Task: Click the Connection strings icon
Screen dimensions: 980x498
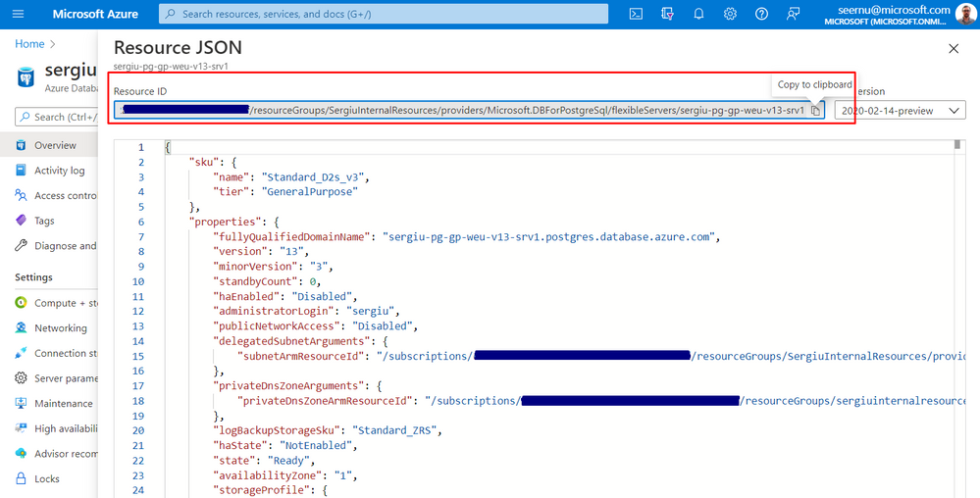Action: tap(21, 353)
